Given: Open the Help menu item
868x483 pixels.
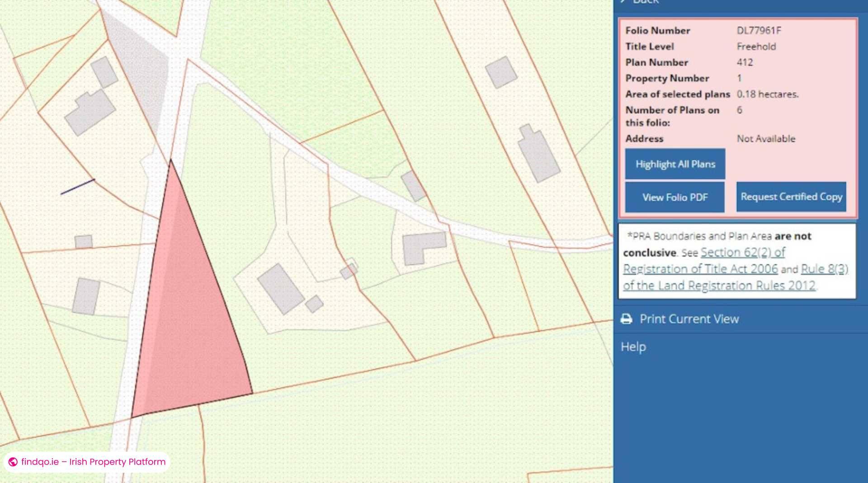Looking at the screenshot, I should 633,347.
